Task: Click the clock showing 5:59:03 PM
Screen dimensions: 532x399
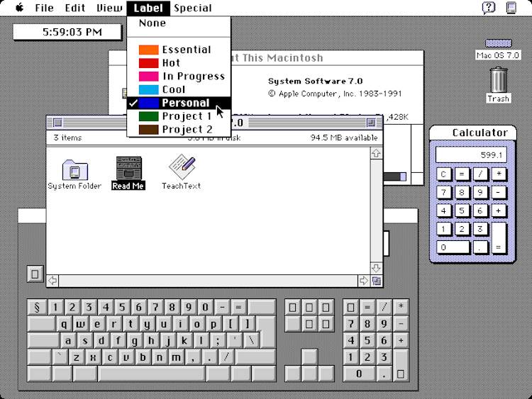Action: [x=67, y=32]
